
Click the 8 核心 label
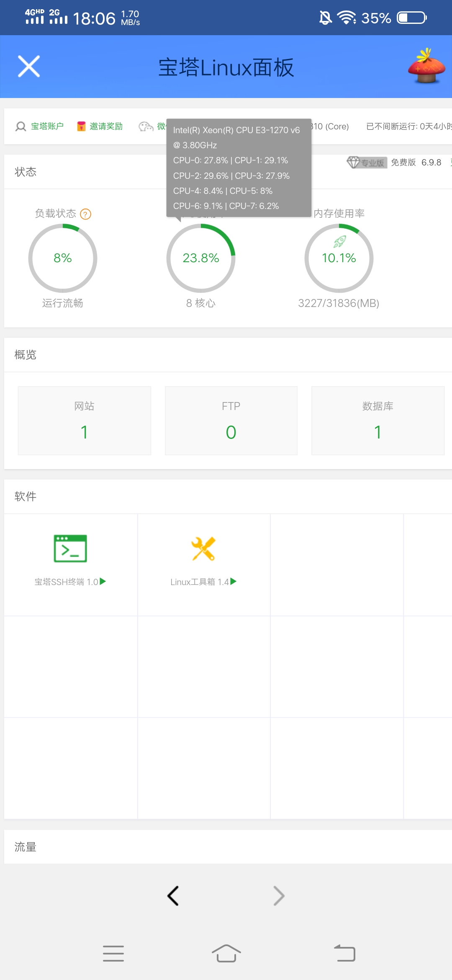201,303
